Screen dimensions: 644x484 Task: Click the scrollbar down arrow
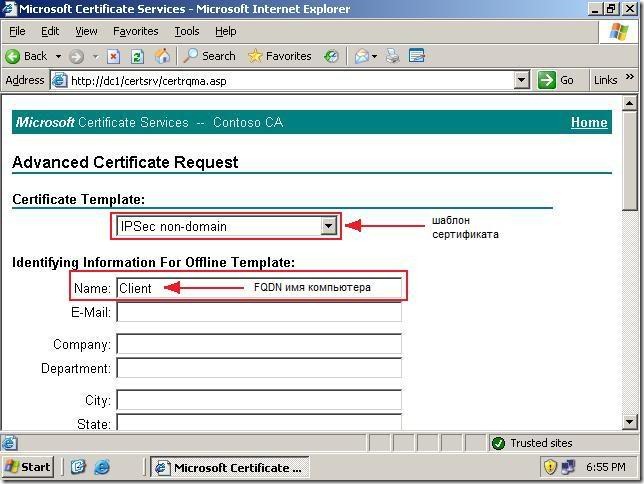[x=629, y=422]
